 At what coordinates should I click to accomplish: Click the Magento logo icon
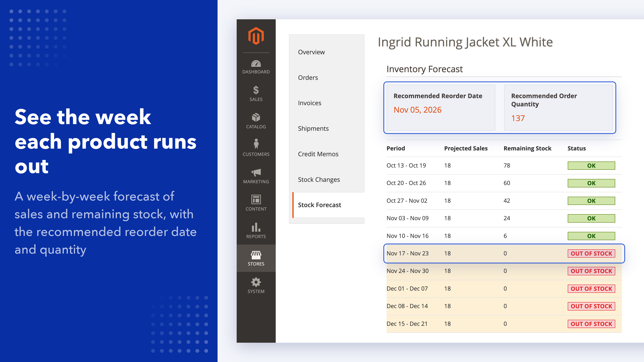click(x=256, y=36)
